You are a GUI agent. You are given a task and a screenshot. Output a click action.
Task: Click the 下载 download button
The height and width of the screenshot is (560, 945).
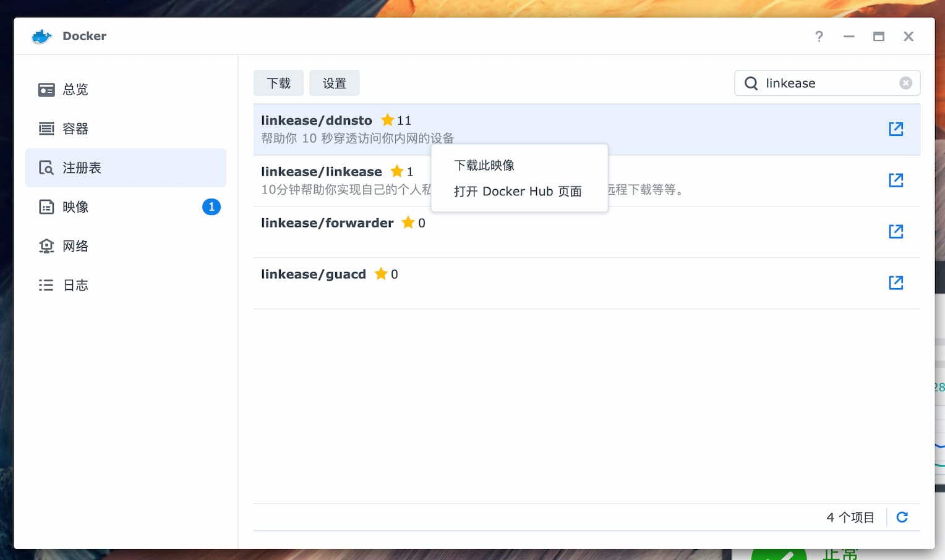pyautogui.click(x=278, y=83)
